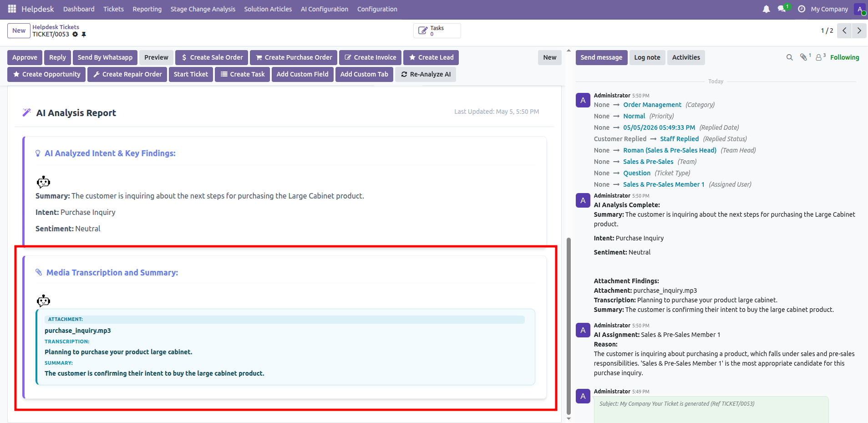Screen dimensions: 868x423
Task: Click Send message in chatter
Action: point(601,57)
